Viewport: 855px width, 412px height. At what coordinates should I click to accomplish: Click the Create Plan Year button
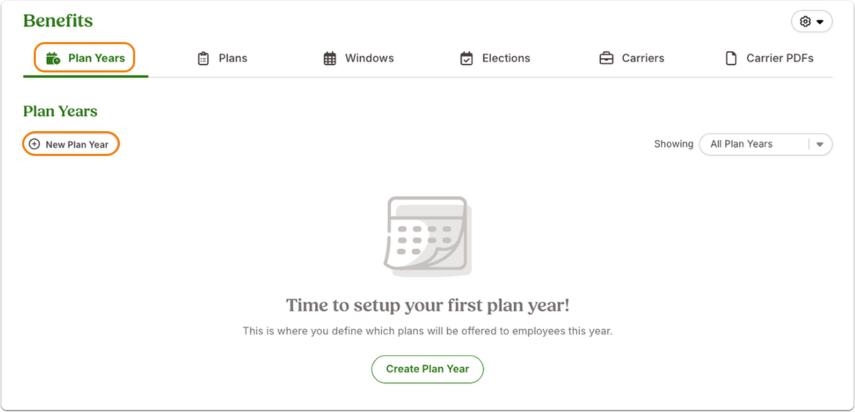428,369
